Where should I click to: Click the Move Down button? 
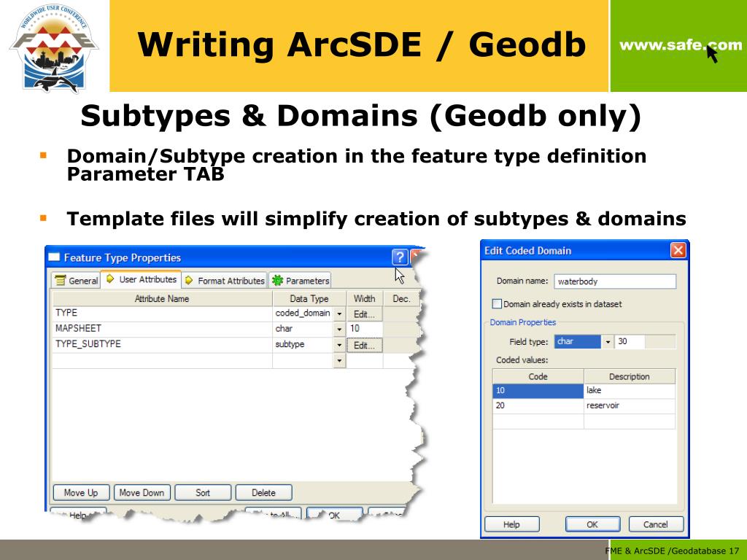tap(142, 492)
